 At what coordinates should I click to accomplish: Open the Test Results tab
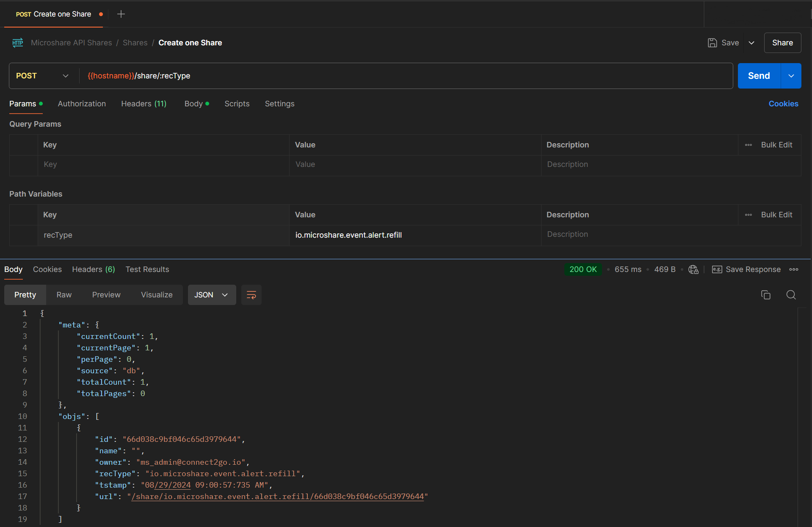pyautogui.click(x=147, y=269)
